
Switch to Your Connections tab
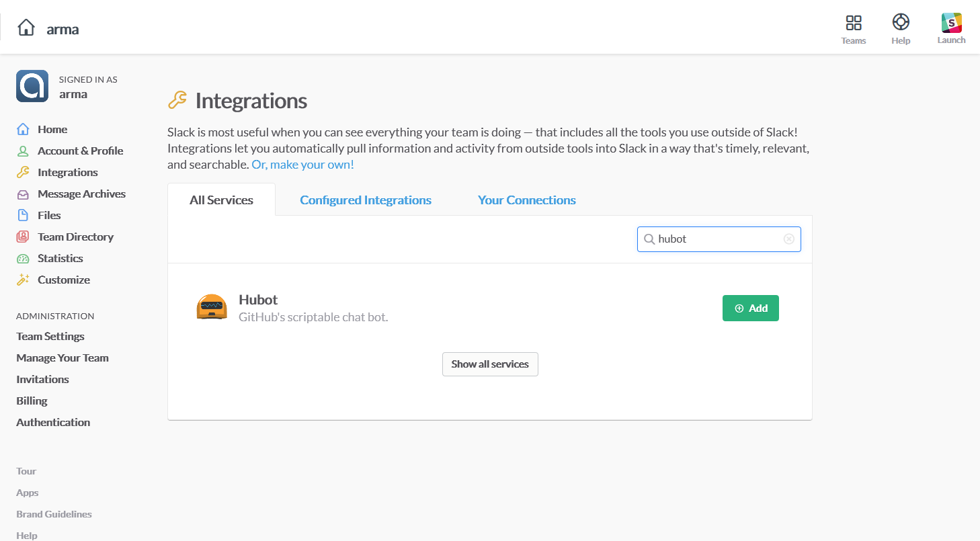[527, 200]
